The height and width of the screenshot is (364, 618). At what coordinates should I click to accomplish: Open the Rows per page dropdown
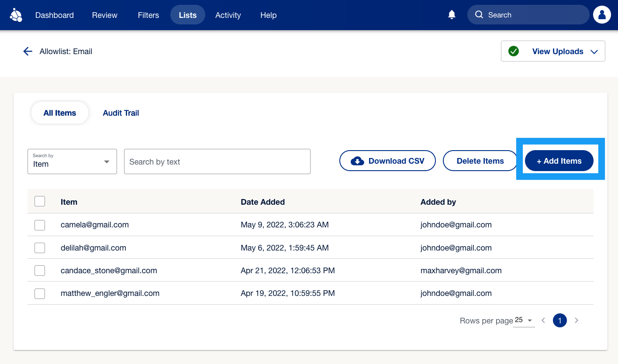(x=524, y=320)
